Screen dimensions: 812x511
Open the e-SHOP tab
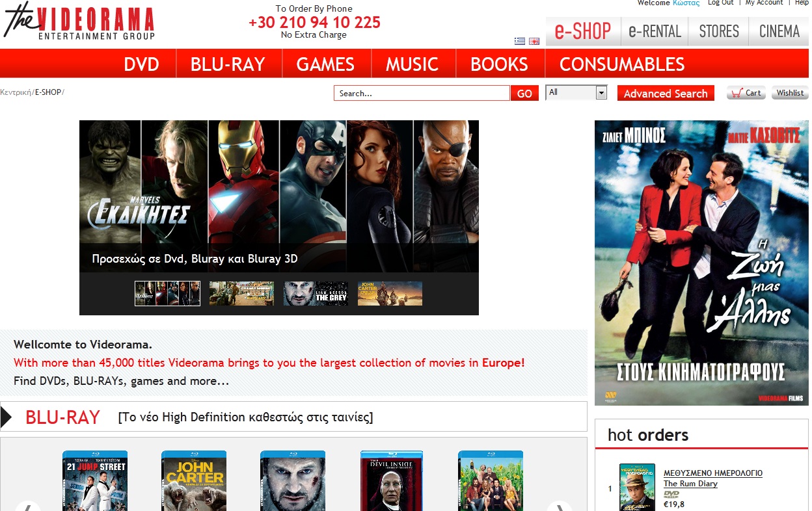pyautogui.click(x=583, y=31)
